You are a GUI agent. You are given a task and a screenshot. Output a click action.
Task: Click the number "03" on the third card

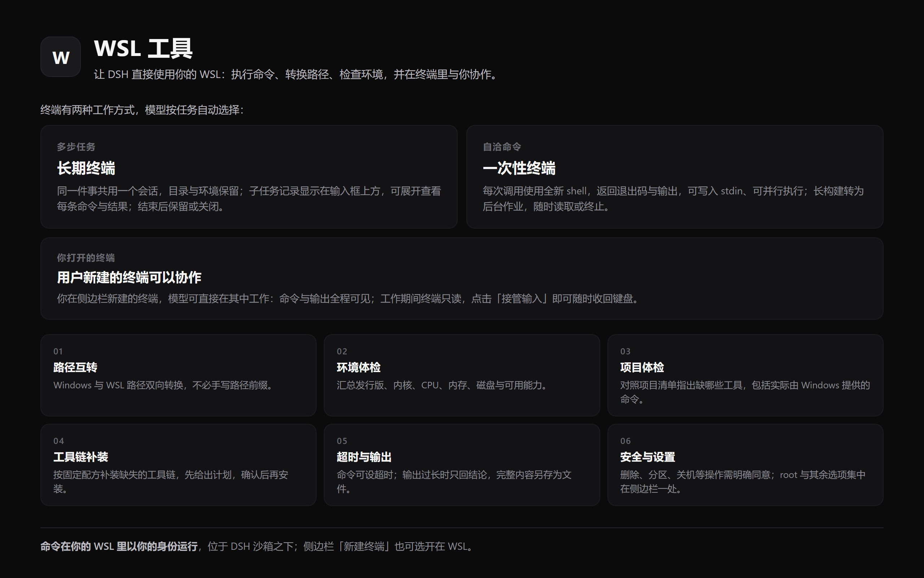pyautogui.click(x=625, y=351)
